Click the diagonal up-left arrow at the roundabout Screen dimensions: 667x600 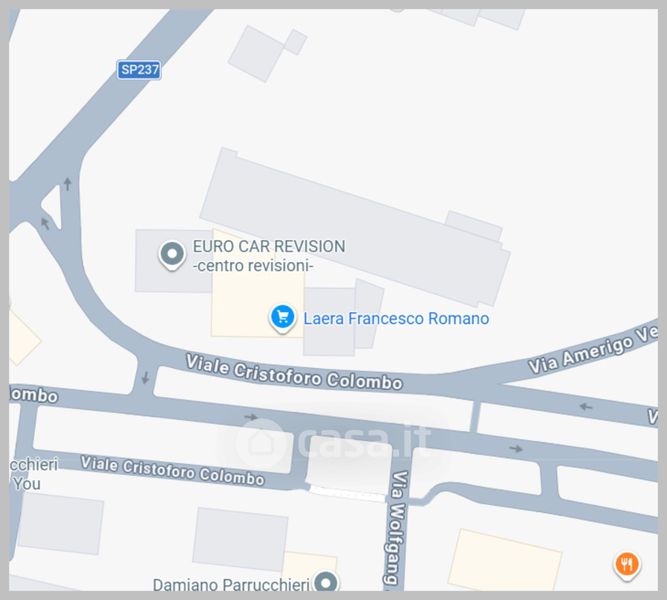coord(45,223)
